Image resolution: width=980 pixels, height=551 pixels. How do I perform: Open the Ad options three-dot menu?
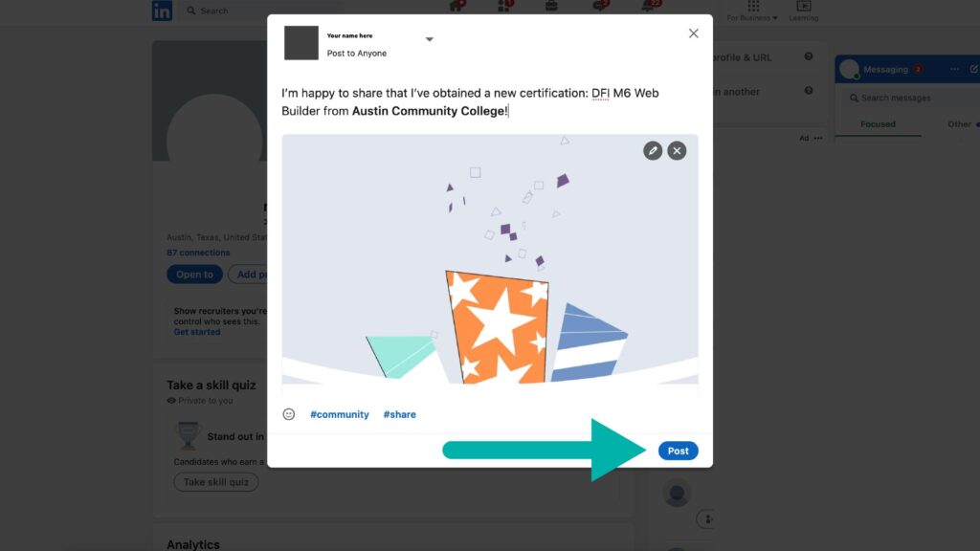point(818,138)
